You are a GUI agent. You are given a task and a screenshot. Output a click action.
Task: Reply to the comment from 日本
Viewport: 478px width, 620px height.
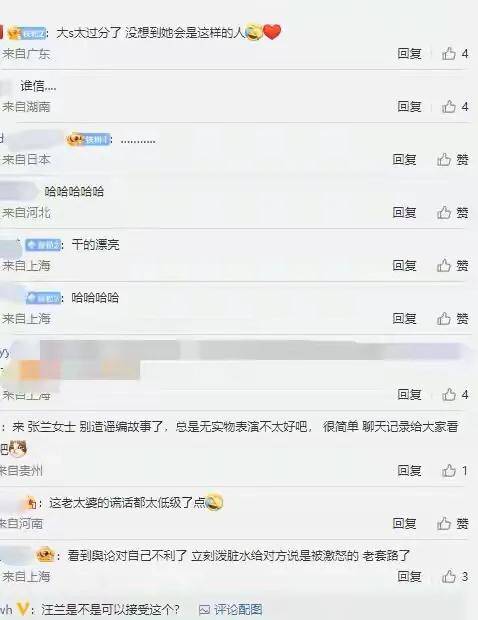tap(404, 159)
